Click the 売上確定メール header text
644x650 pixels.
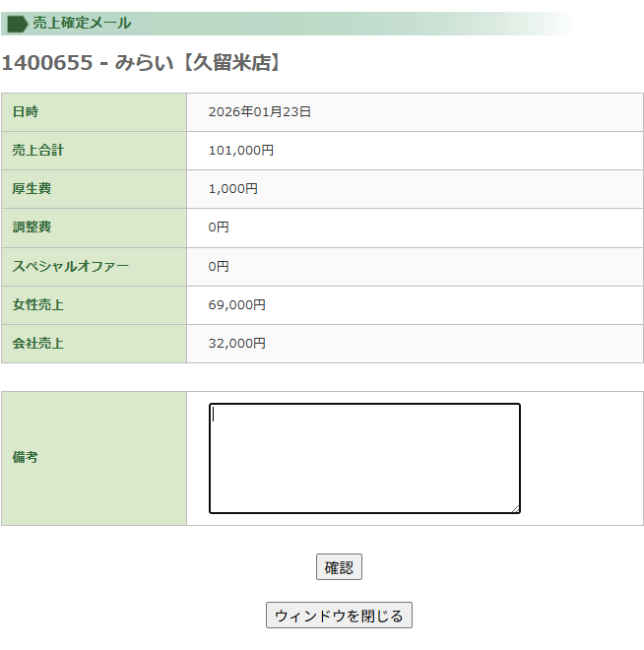(x=82, y=24)
